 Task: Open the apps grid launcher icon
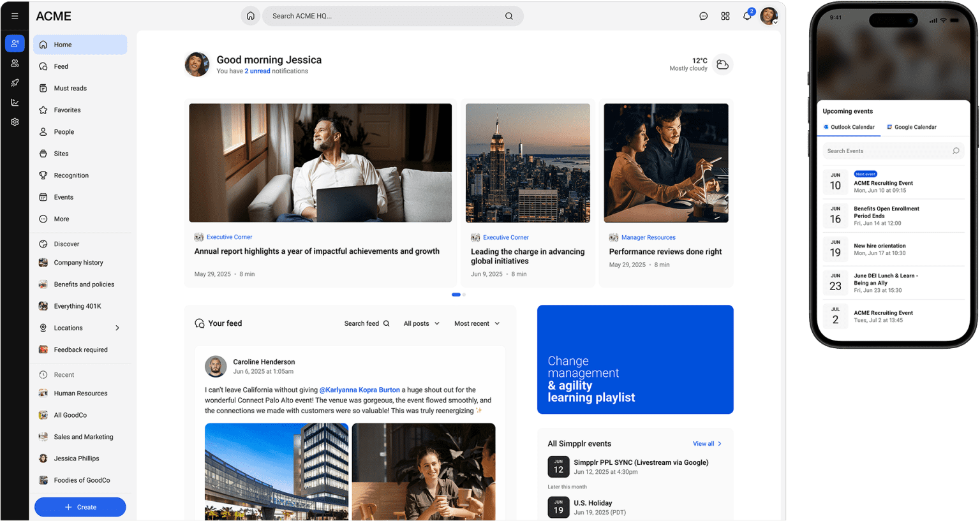(x=725, y=15)
